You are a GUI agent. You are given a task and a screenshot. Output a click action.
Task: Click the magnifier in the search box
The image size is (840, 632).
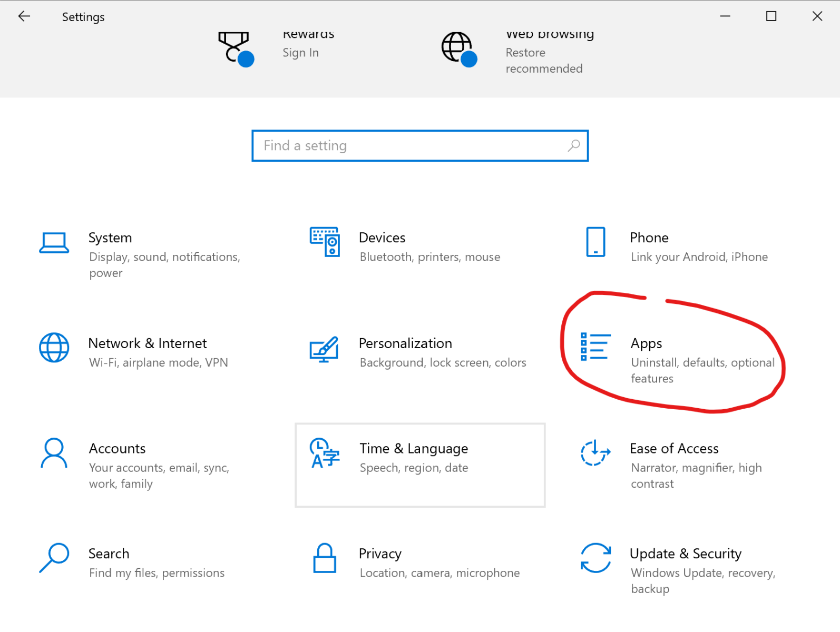[574, 146]
